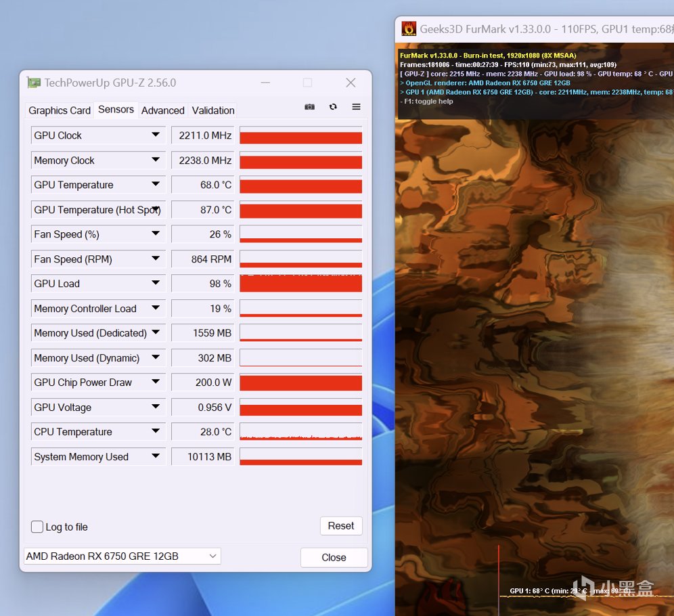Expand the System Memory Used dropdown
Image resolution: width=674 pixels, height=616 pixels.
point(156,456)
